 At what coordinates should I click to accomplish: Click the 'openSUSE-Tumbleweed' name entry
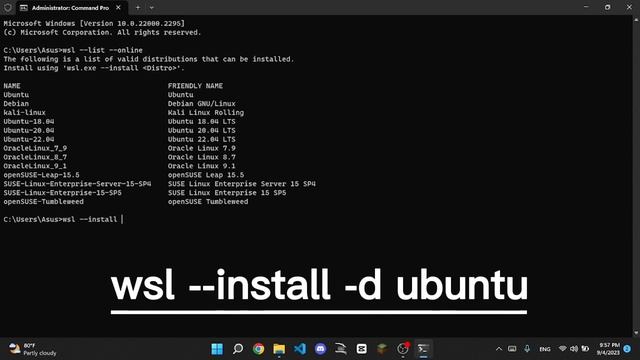point(44,202)
